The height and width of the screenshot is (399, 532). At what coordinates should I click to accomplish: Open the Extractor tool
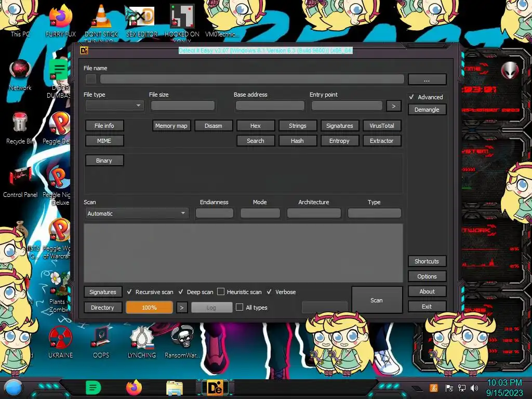[382, 140]
